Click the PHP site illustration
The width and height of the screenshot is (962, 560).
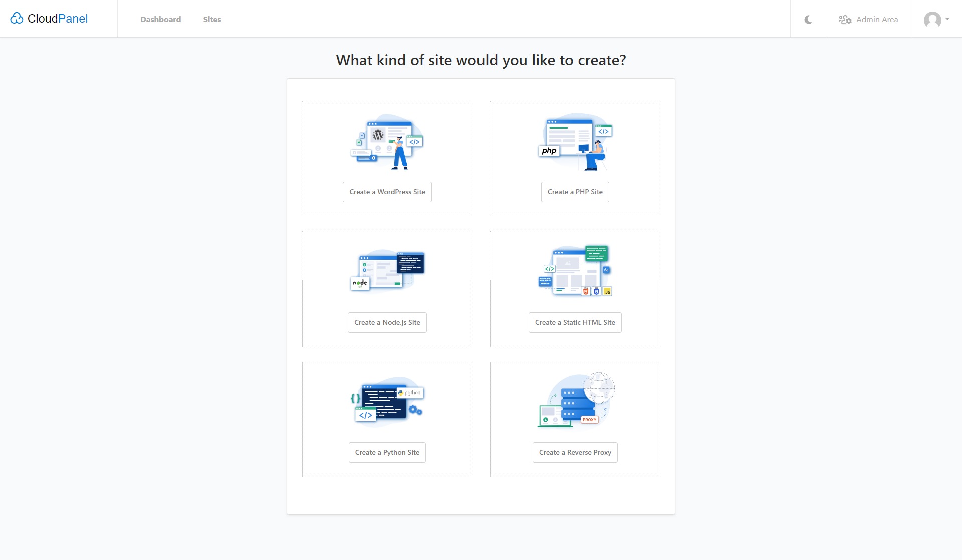(575, 142)
